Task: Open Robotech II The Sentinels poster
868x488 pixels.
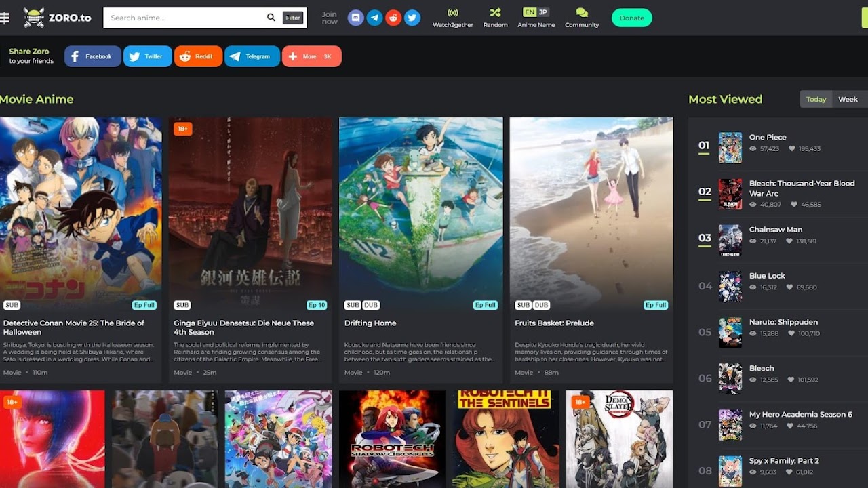Action: [x=506, y=439]
